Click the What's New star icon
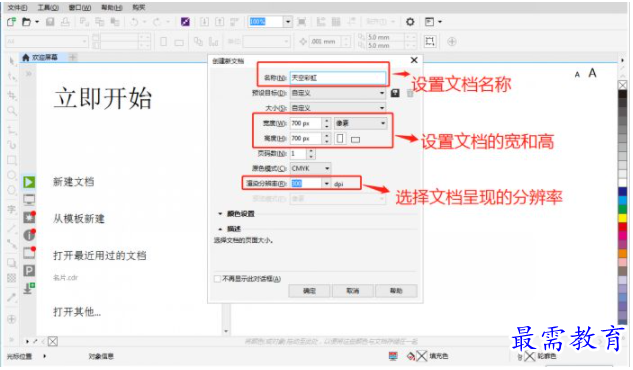Screen dimensions: 633x370 click(29, 217)
